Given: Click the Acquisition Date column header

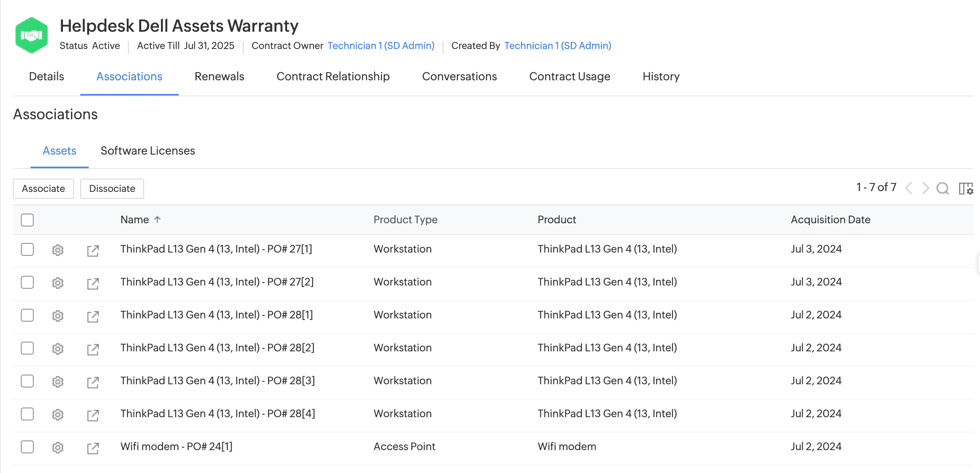Looking at the screenshot, I should 830,220.
